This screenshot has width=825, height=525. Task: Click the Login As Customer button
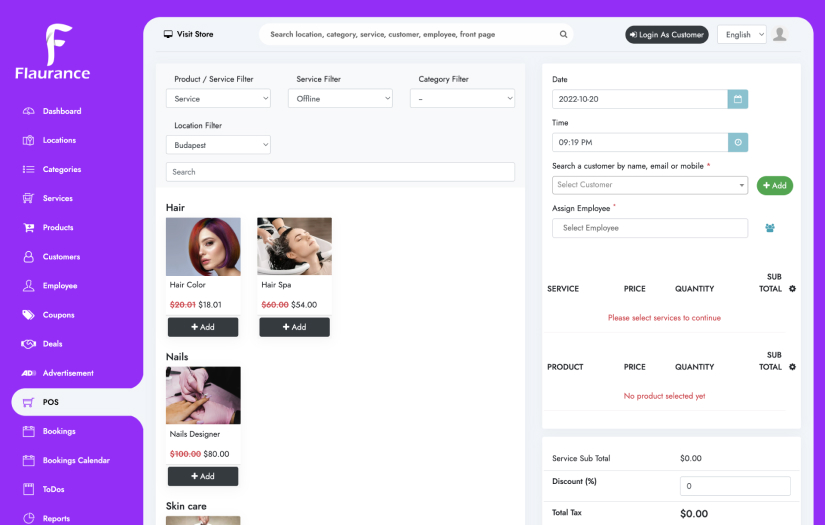pyautogui.click(x=667, y=34)
